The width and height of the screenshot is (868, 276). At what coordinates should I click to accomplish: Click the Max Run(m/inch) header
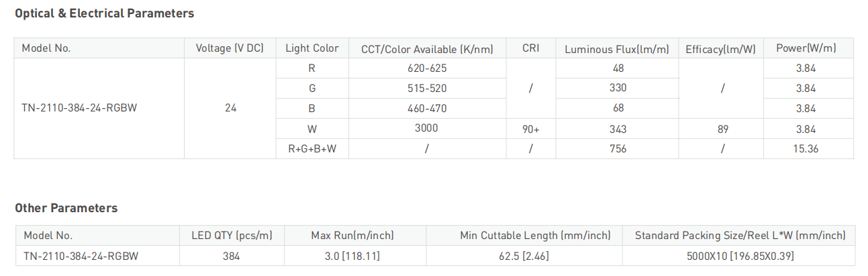352,236
